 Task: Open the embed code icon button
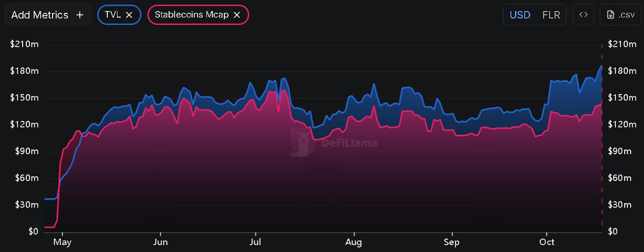click(x=583, y=15)
